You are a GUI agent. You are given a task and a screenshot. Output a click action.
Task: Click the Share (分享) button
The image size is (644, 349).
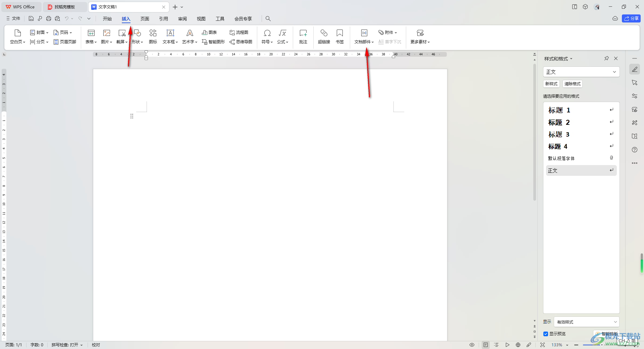click(631, 18)
